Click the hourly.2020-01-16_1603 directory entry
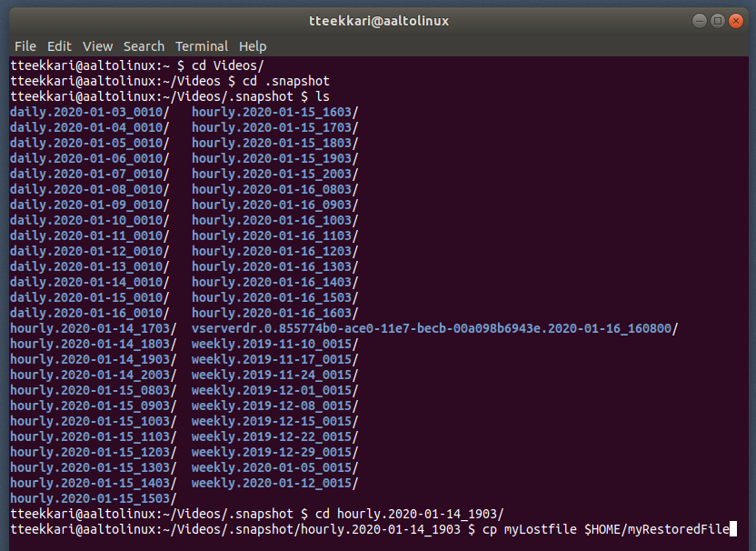The height and width of the screenshot is (551, 756). tap(274, 313)
